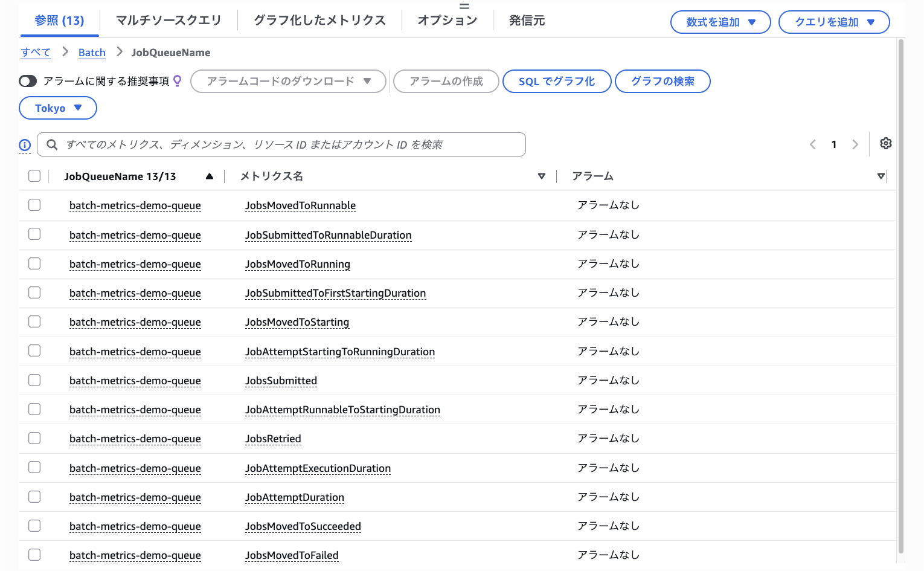
Task: Click グラフの検索 button
Action: click(x=663, y=81)
